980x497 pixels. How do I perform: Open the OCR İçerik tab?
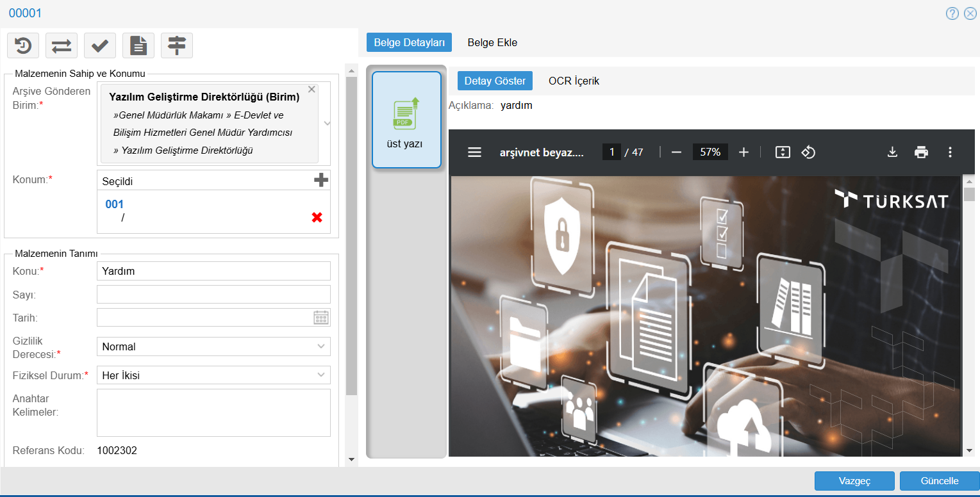pos(574,81)
